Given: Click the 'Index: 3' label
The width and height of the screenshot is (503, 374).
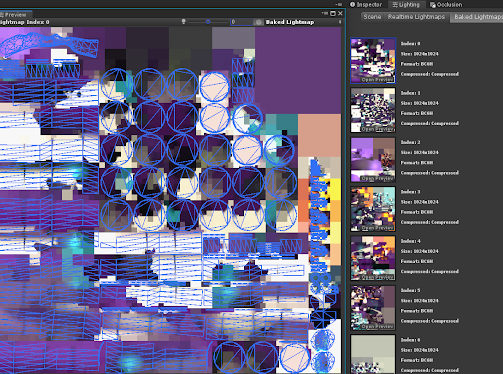Looking at the screenshot, I should tap(410, 192).
